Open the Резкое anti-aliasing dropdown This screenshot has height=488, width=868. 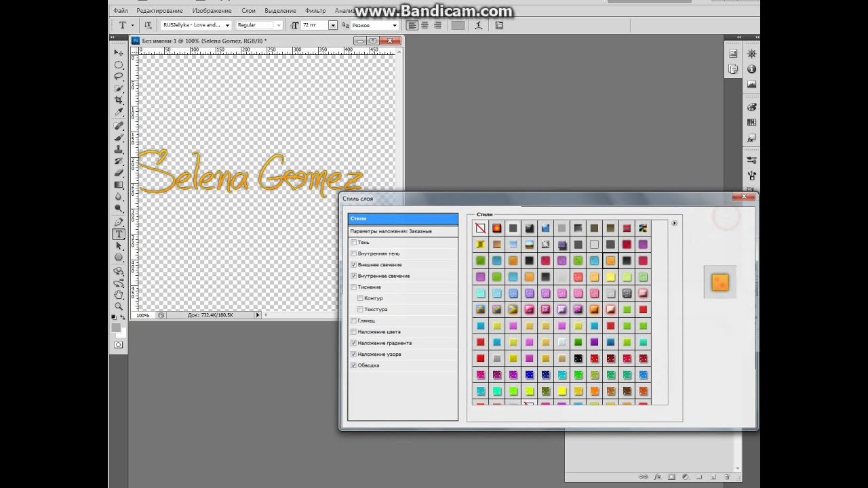click(395, 25)
